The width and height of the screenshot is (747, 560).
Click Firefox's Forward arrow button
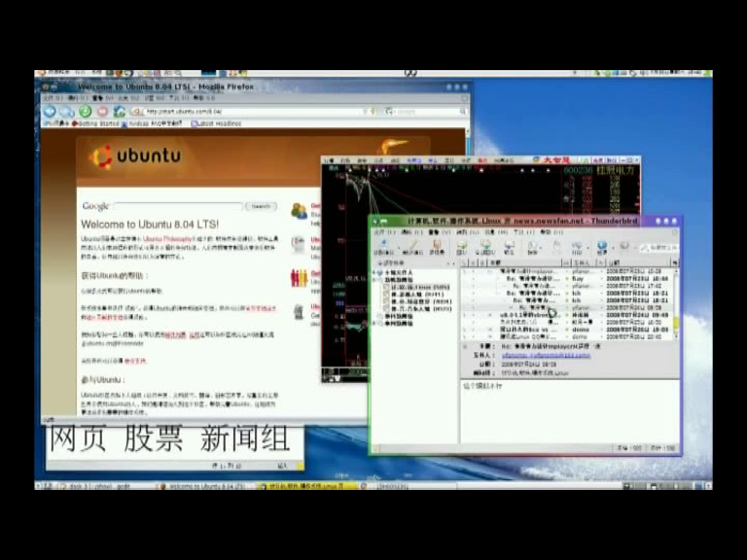point(67,112)
